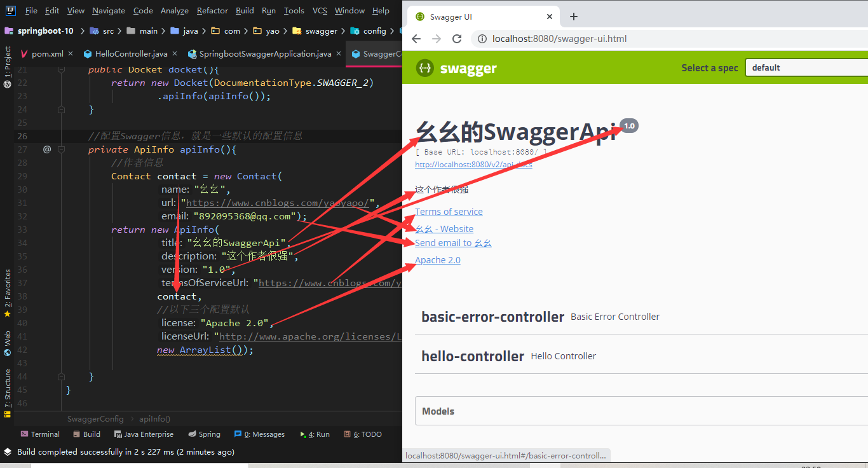Screen dimensions: 868x468
Task: Close the SpringbootSwaggerApplication.java editor tab
Action: [x=338, y=54]
